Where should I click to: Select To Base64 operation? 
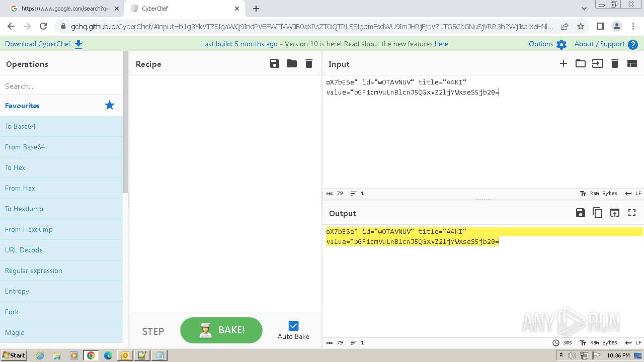tap(61, 126)
